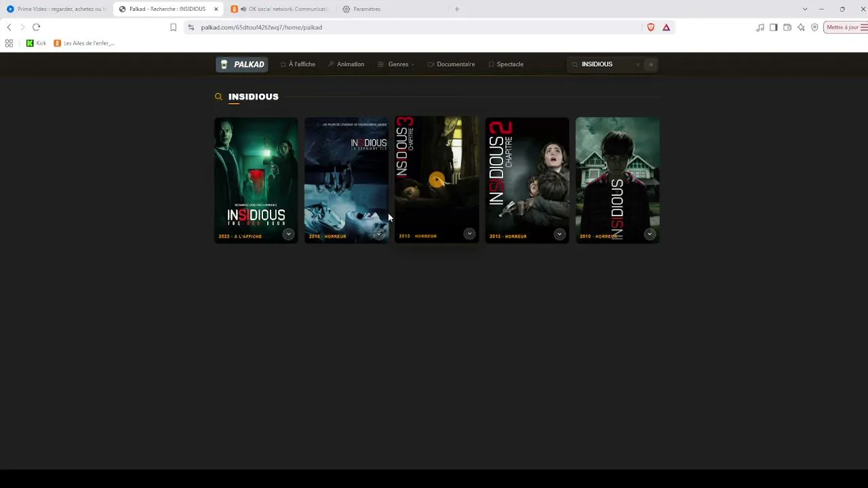Viewport: 868px width, 488px height.
Task: Click the Mettre à jour update button
Action: pos(845,27)
